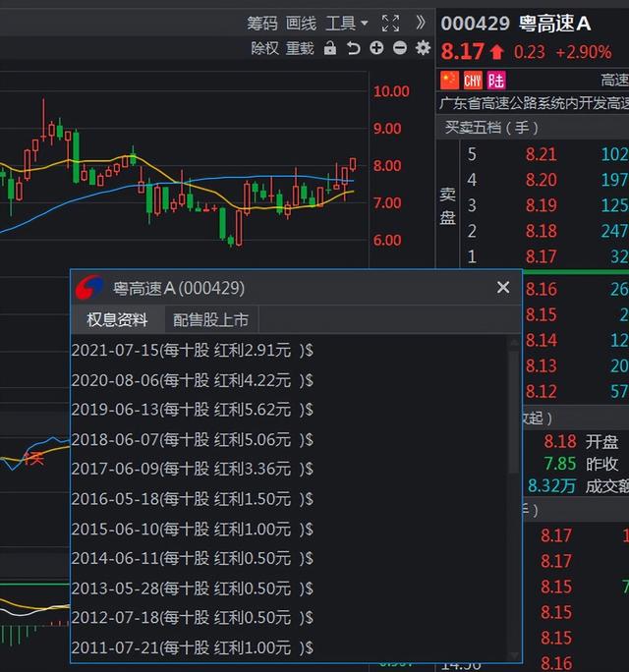Click the CNY currency badge
The image size is (629, 672).
473,80
